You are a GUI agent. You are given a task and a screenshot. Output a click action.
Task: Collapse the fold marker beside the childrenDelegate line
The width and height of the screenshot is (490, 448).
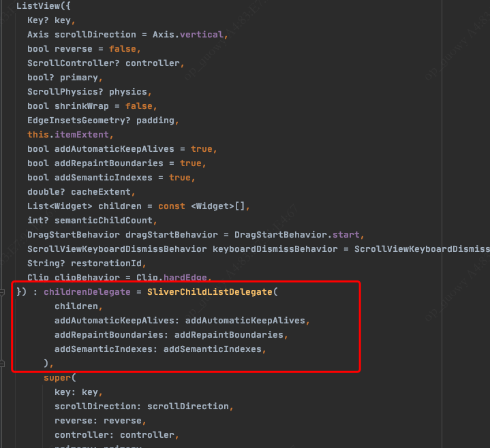tap(2, 293)
